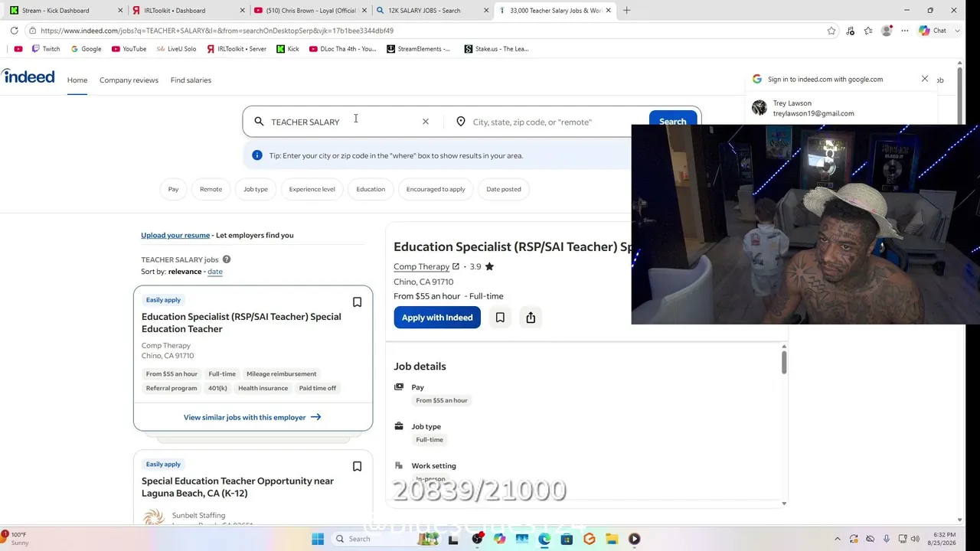
Task: Open the browser profile avatar
Action: (887, 31)
